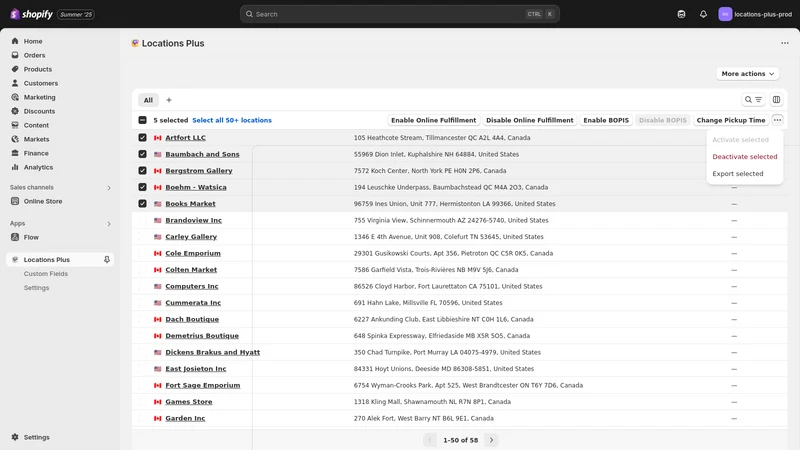Screen dimensions: 800x450
Task: Click the Shopify logo
Action: 32,14
